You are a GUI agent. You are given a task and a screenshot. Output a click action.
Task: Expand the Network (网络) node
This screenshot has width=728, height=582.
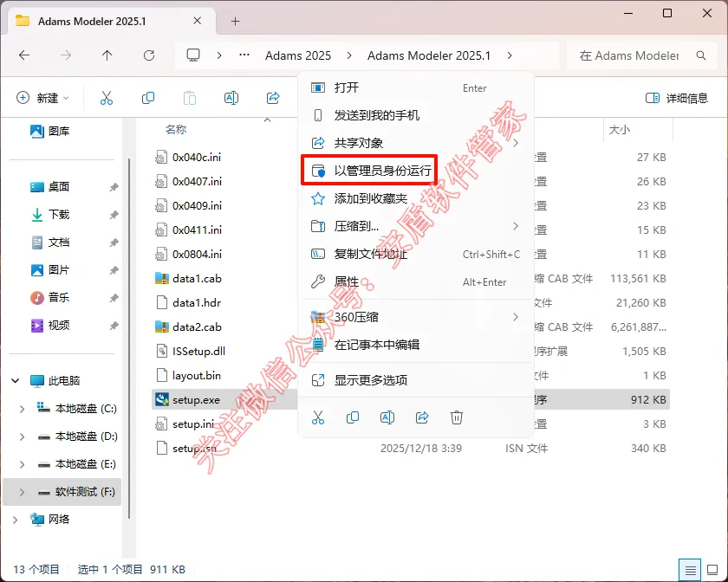(16, 520)
